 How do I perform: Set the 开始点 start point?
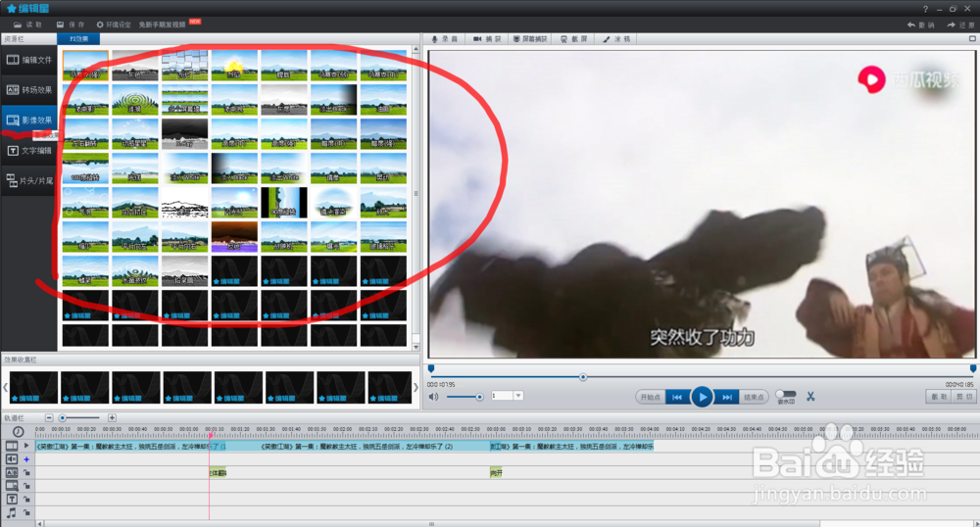click(x=650, y=397)
